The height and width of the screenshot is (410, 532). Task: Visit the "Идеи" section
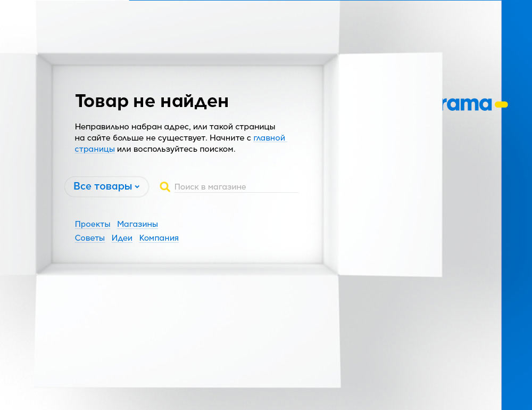tap(122, 238)
